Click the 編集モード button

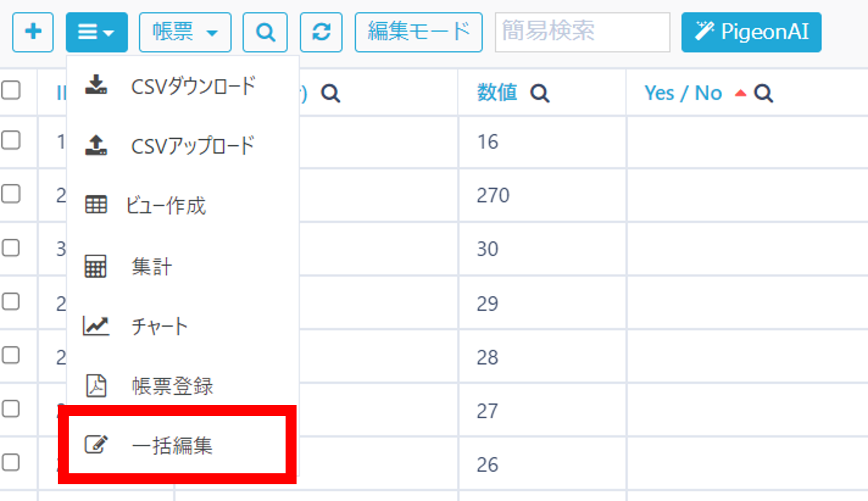(x=418, y=32)
